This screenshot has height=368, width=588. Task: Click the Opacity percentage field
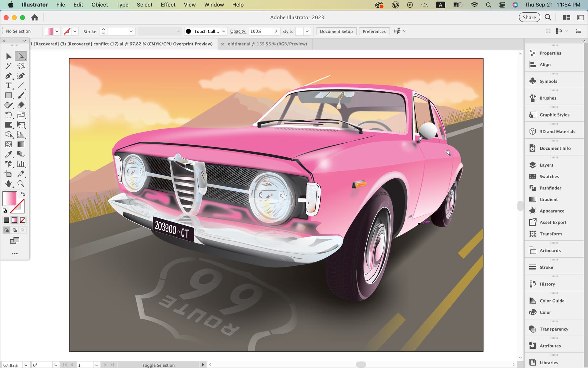[260, 31]
